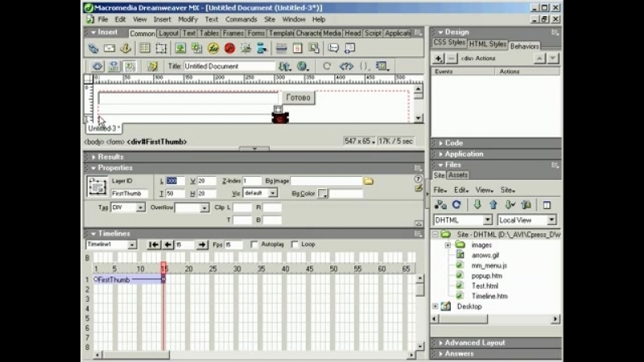Open the Commands menu
Screen dimensions: 644x362
[241, 19]
